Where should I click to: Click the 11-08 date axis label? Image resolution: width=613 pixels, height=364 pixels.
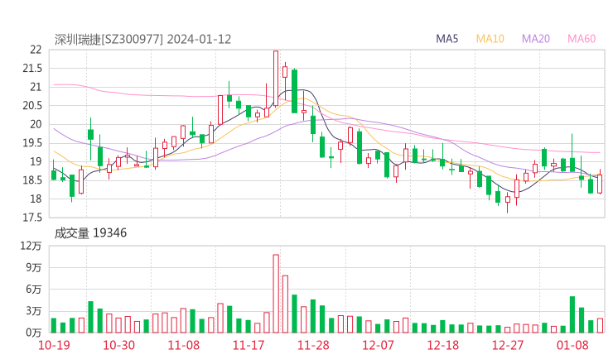pyautogui.click(x=183, y=345)
